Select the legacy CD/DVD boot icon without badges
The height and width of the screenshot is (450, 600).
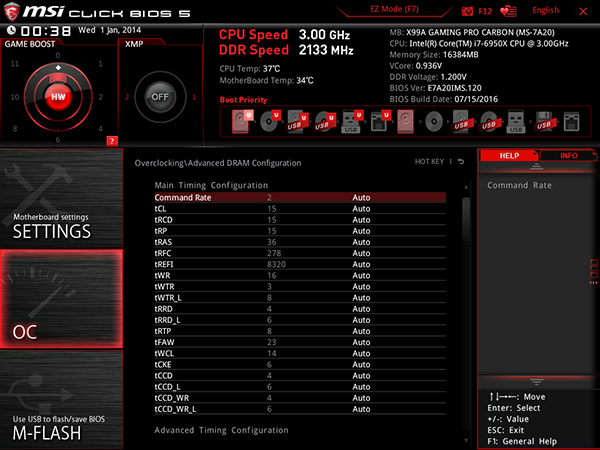(434, 122)
